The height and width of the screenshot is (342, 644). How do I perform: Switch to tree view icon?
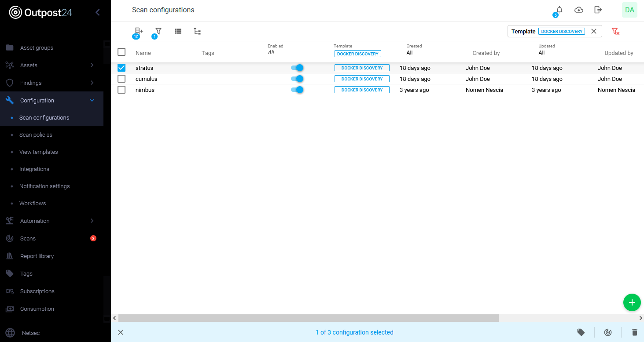pyautogui.click(x=197, y=31)
